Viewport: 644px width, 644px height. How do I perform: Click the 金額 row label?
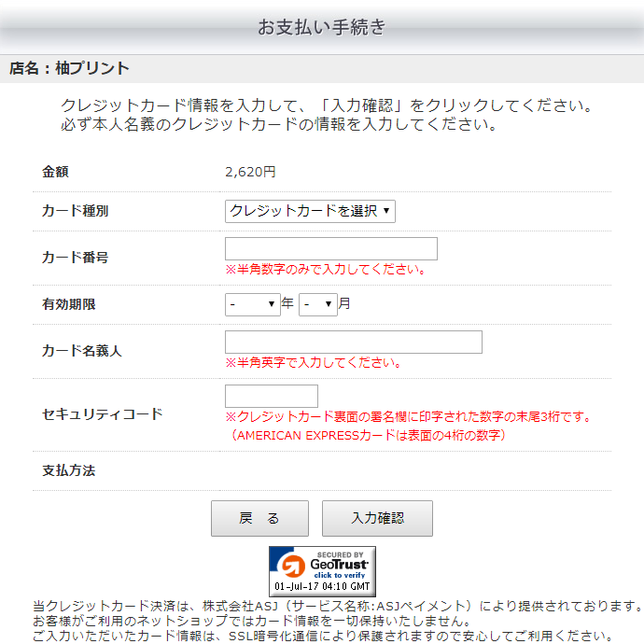pyautogui.click(x=55, y=172)
